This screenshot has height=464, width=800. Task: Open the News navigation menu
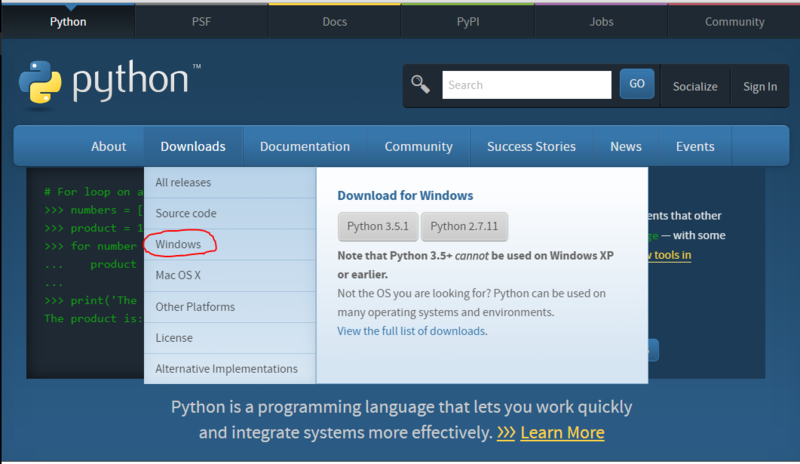point(626,146)
